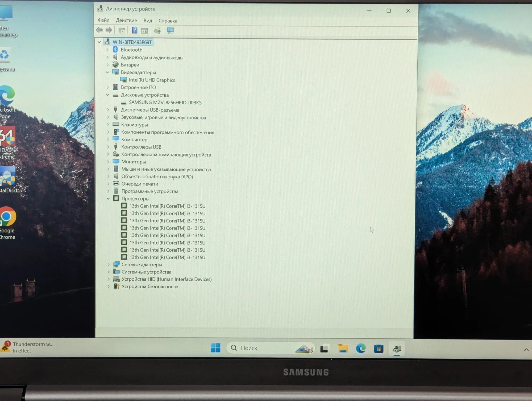Open the blue question mark Help icon
This screenshot has height=401, width=532.
(135, 30)
